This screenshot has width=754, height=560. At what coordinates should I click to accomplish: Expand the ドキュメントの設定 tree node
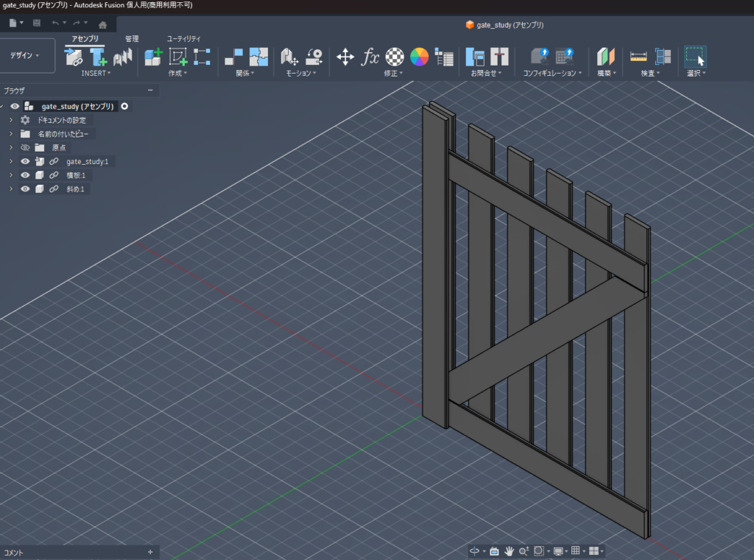(x=11, y=120)
